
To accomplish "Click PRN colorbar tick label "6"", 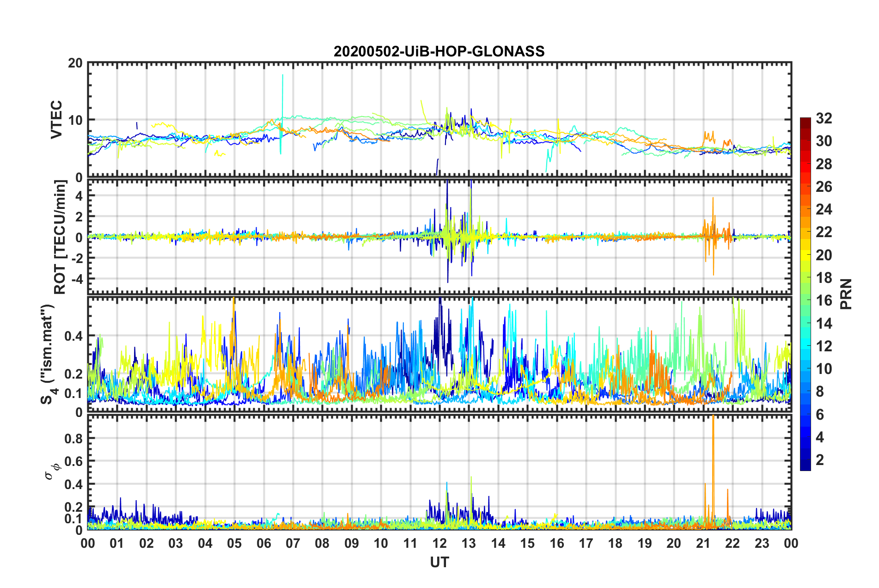I will click(820, 415).
